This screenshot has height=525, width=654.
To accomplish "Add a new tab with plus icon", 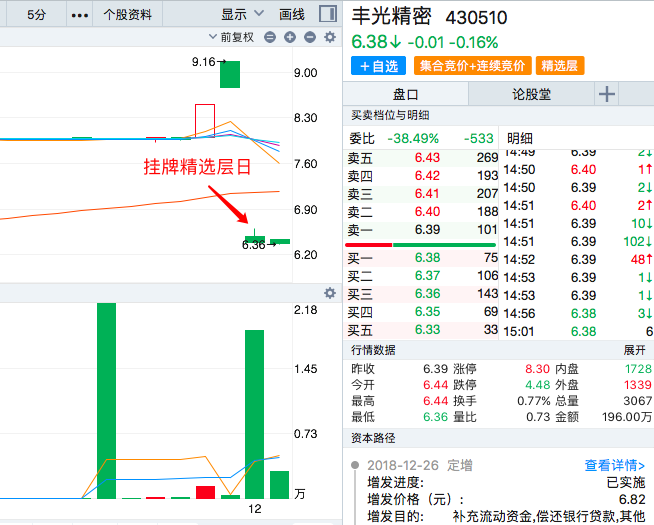I will [607, 94].
